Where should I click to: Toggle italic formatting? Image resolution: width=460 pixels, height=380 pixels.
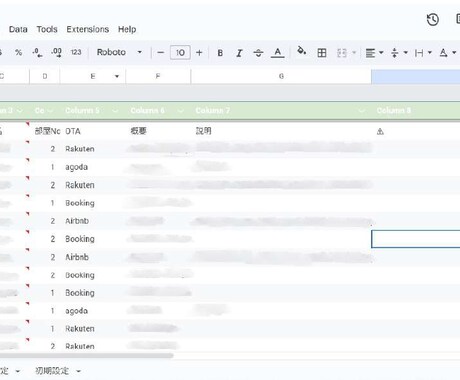click(239, 53)
